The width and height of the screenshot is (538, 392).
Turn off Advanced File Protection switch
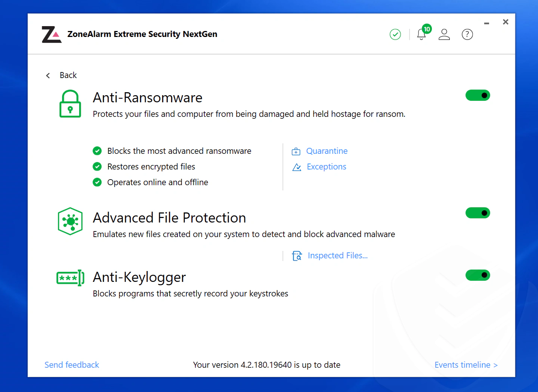(478, 213)
